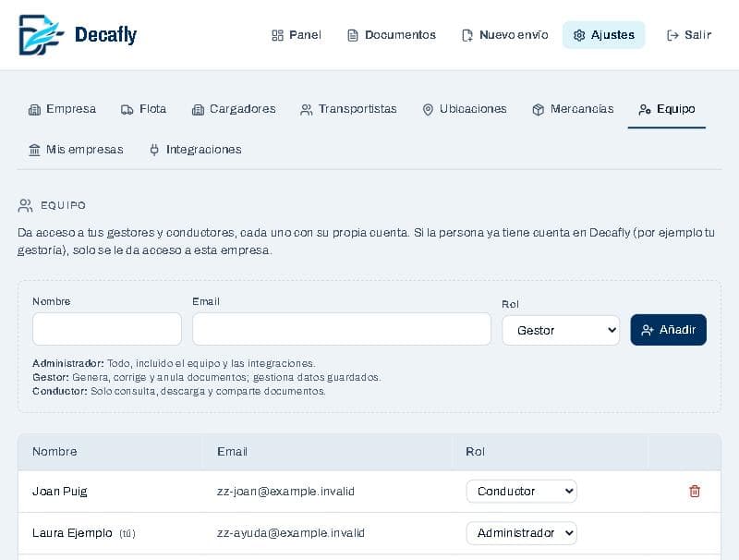
Task: Select the Mis empresas tab
Action: tap(77, 150)
